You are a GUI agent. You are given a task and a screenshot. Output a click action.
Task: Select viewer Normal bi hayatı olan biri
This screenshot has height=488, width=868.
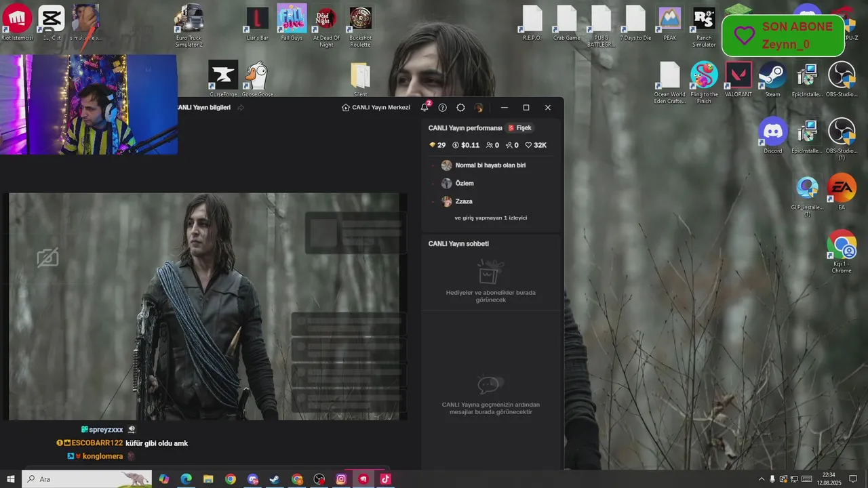coord(490,165)
